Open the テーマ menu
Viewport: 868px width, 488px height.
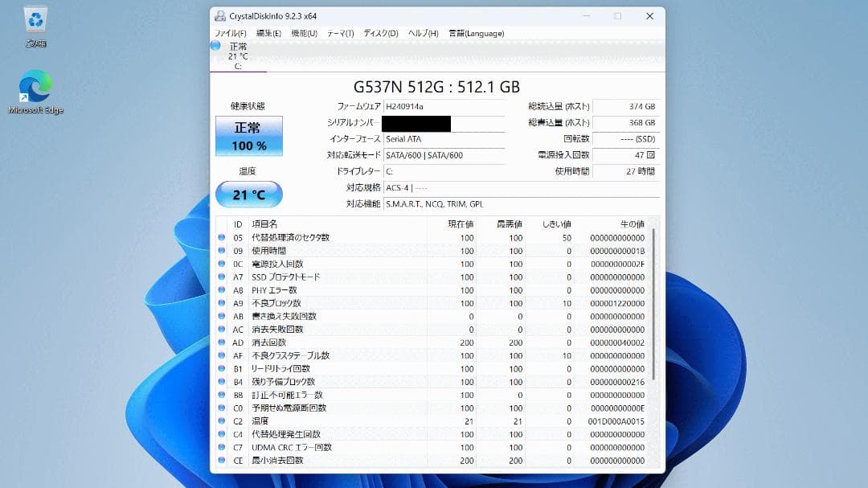tap(342, 33)
